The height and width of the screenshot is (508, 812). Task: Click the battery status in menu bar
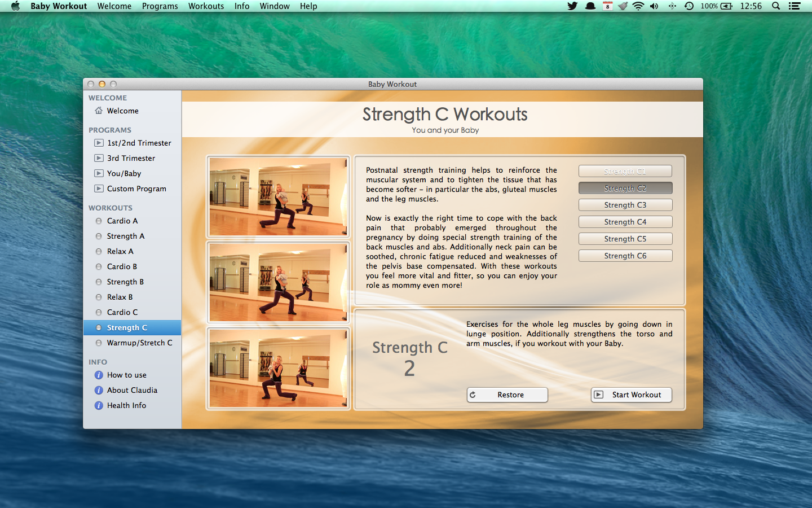pos(717,6)
